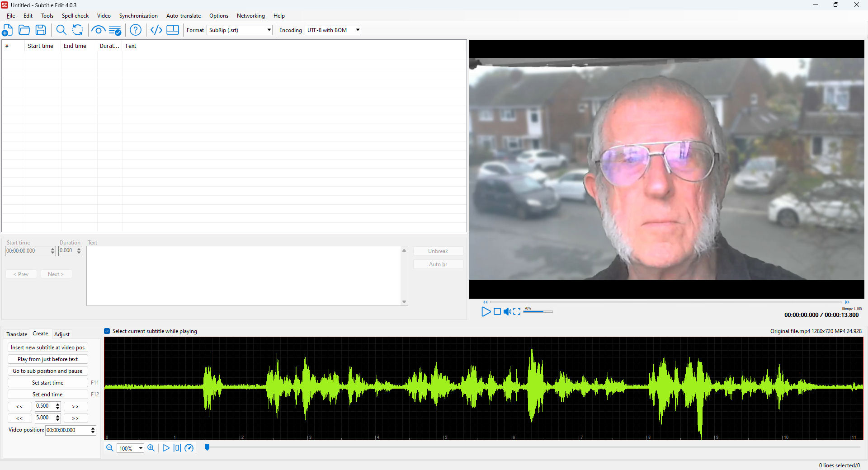Image resolution: width=868 pixels, height=470 pixels.
Task: Open the Find magnifier icon in toolbar
Action: (x=61, y=30)
